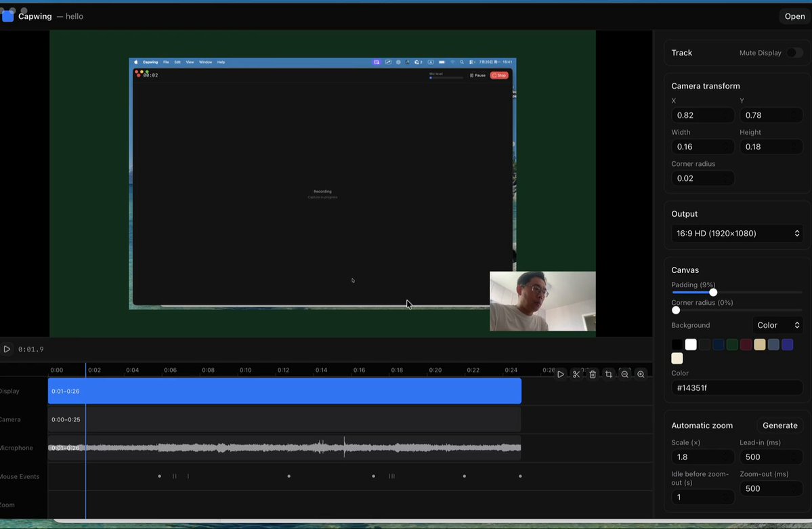Select the crop tool icon
The height and width of the screenshot is (529, 812).
[x=608, y=374]
